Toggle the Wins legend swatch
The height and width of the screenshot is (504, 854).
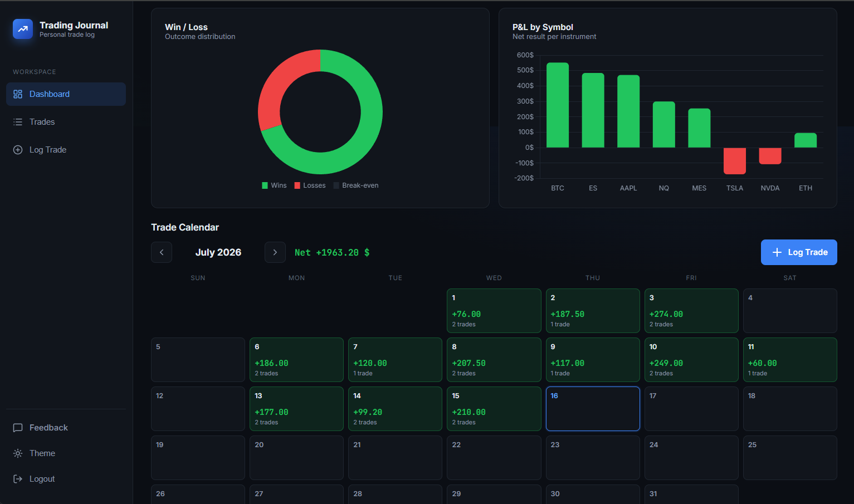(x=265, y=185)
